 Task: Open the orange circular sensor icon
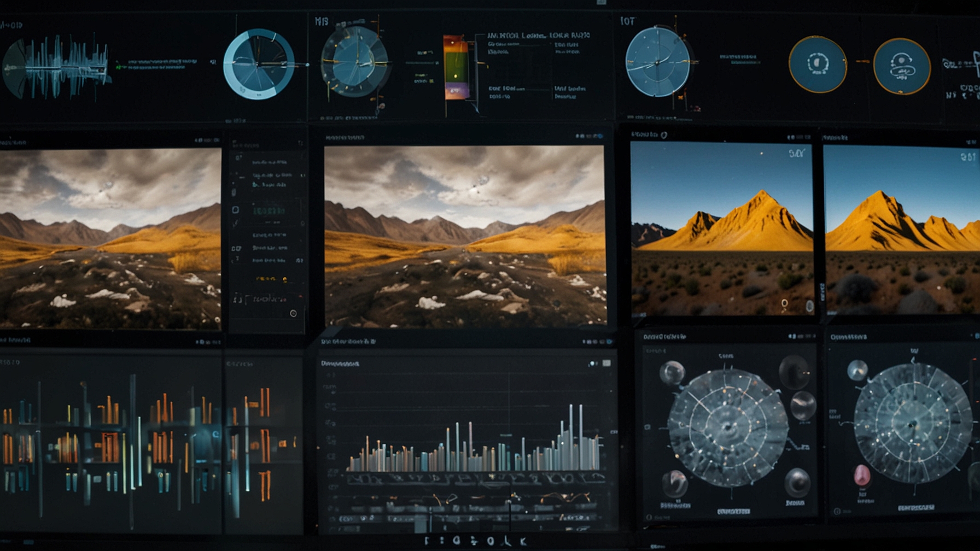click(818, 65)
